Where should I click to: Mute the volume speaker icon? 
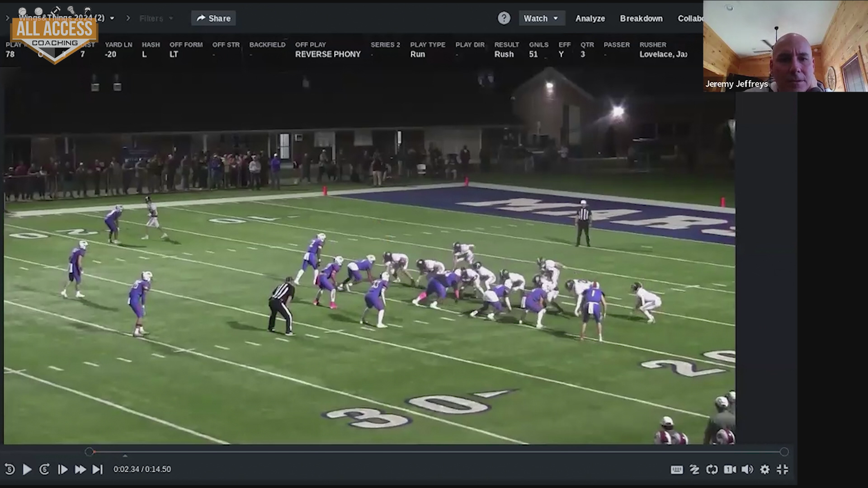(x=747, y=469)
